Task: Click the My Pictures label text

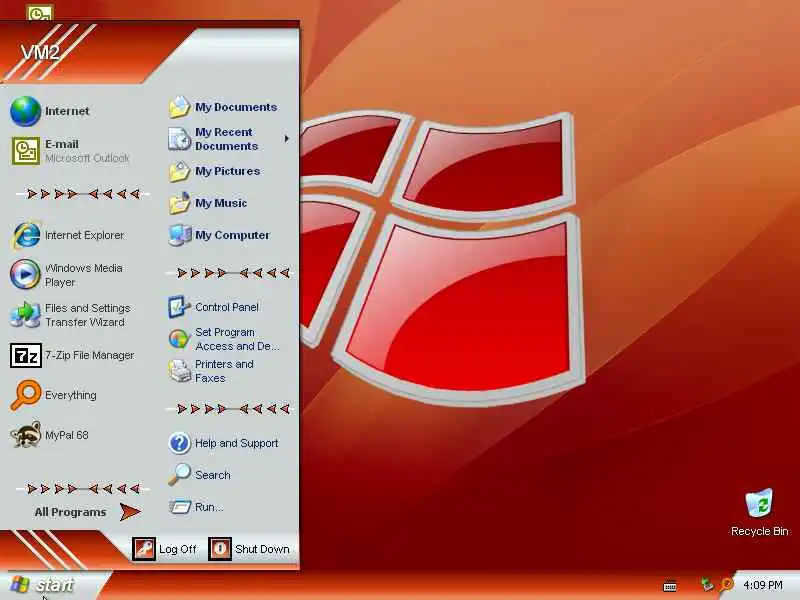Action: [228, 171]
